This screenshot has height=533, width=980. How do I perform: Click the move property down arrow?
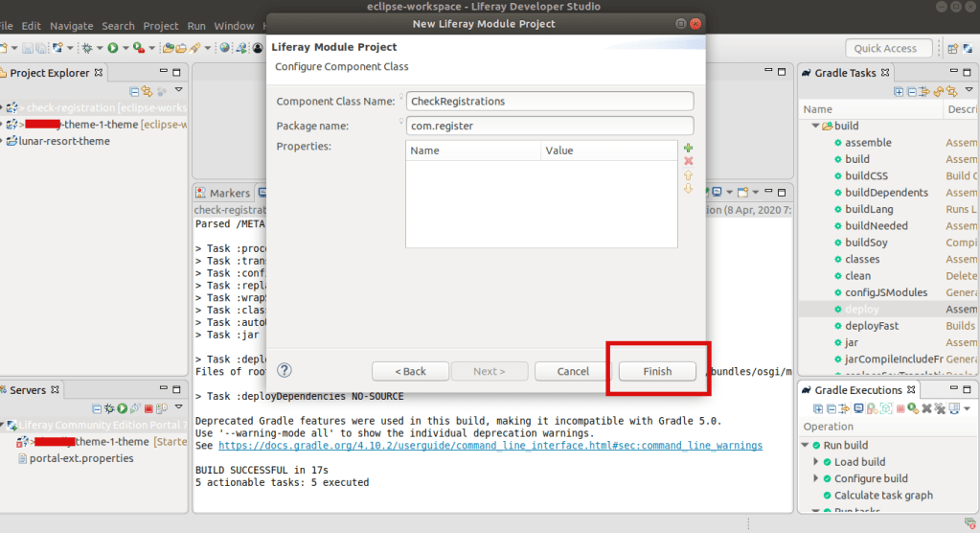pos(688,189)
